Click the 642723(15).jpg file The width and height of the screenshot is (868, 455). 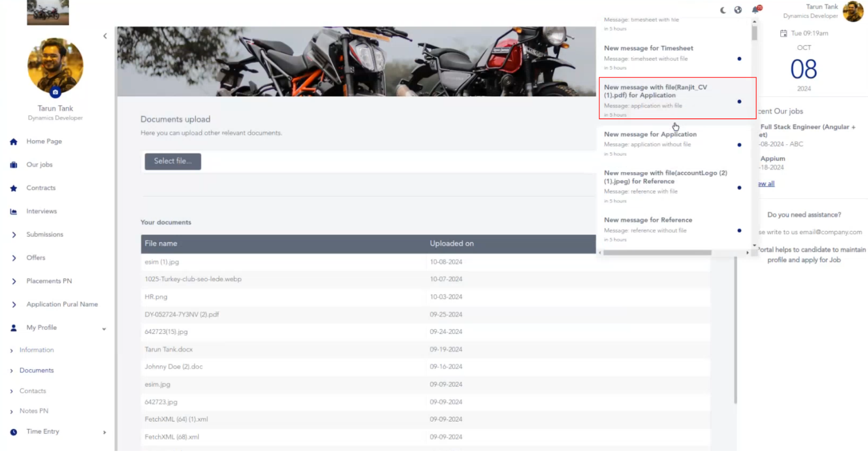166,332
